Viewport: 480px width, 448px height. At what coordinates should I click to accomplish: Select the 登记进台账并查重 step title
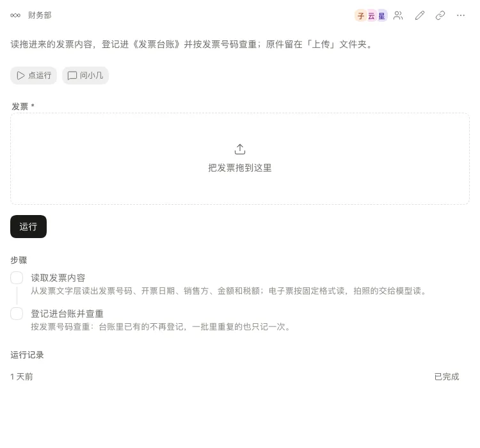pyautogui.click(x=67, y=314)
